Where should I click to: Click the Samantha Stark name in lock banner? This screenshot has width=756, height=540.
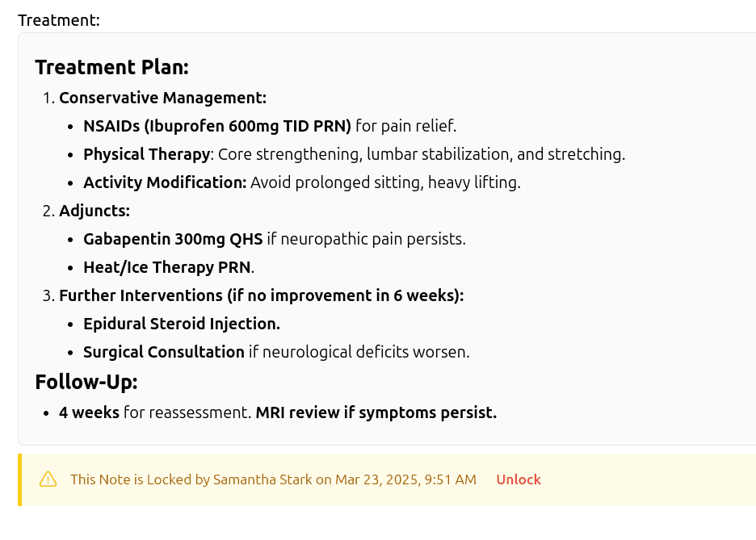(x=262, y=479)
